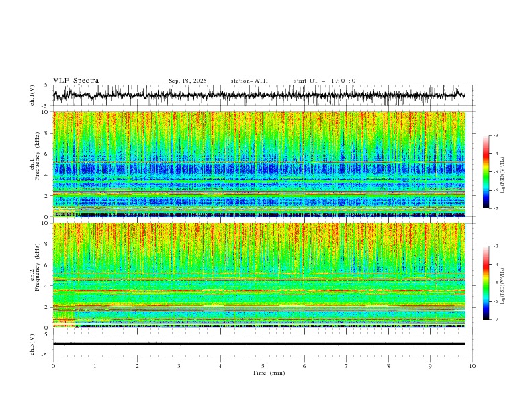Click time axis tick label "9"
Viewport: 532px width, 411px height.
(x=430, y=366)
